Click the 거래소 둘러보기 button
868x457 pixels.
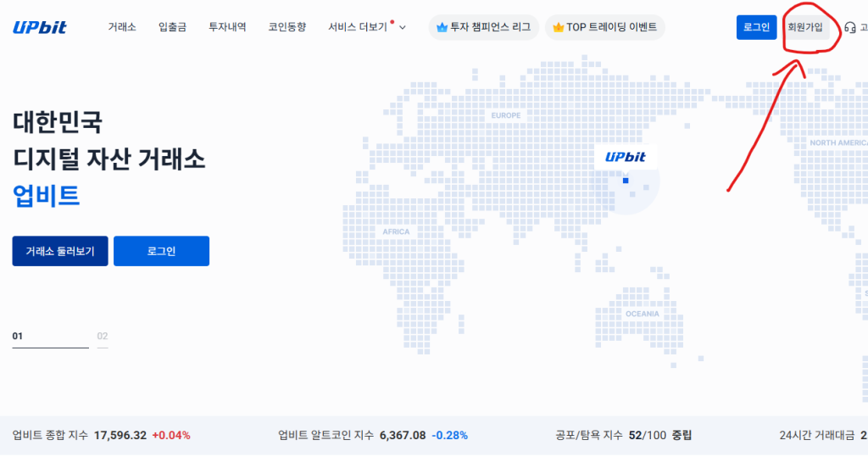coord(60,251)
